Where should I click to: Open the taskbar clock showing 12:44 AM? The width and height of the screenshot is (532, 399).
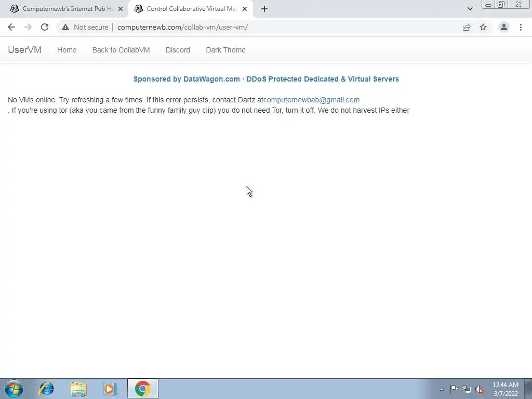pyautogui.click(x=506, y=389)
